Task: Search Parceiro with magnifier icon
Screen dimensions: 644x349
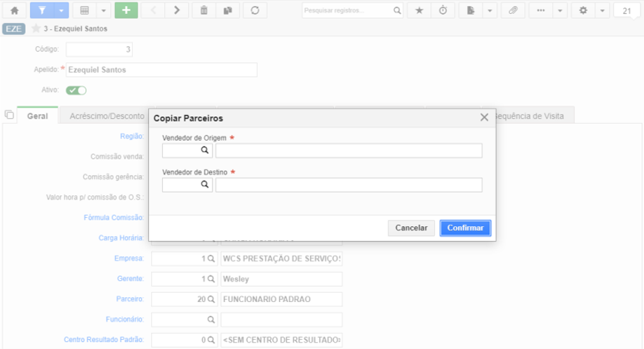Action: tap(210, 299)
